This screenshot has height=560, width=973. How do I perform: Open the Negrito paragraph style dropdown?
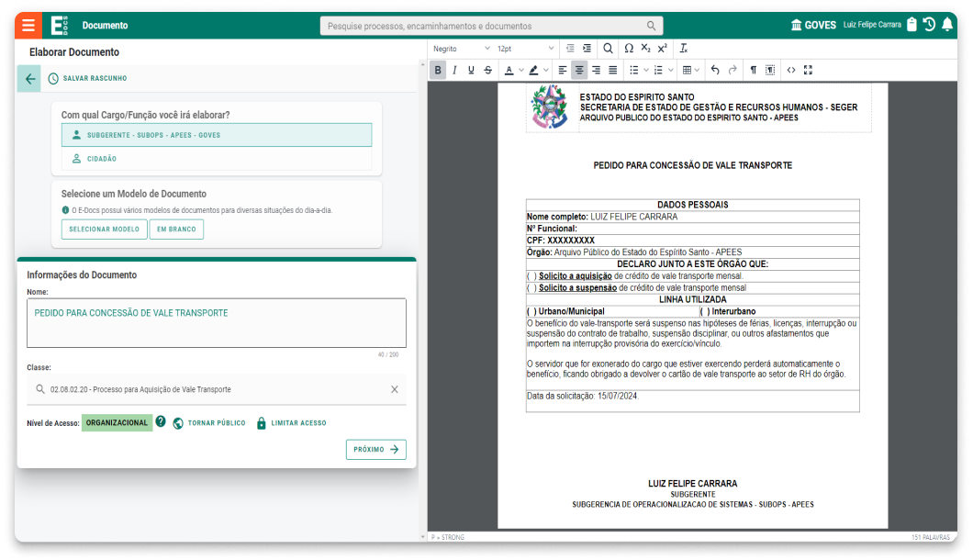(x=459, y=47)
